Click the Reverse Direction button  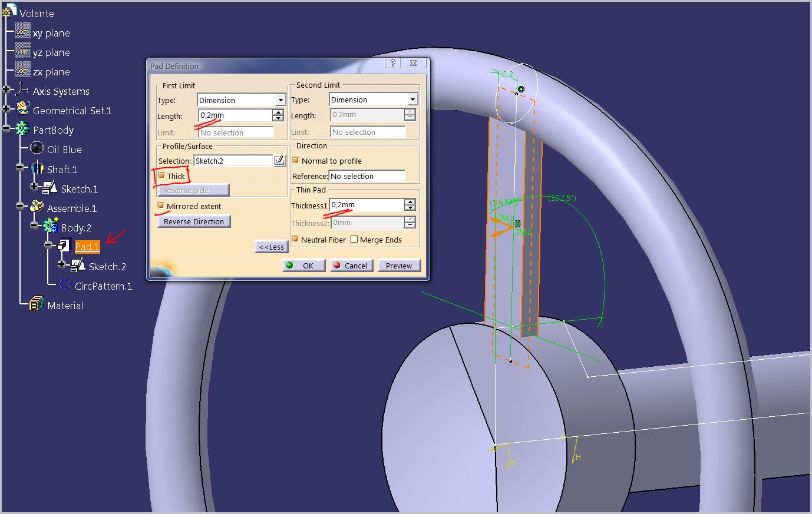194,221
